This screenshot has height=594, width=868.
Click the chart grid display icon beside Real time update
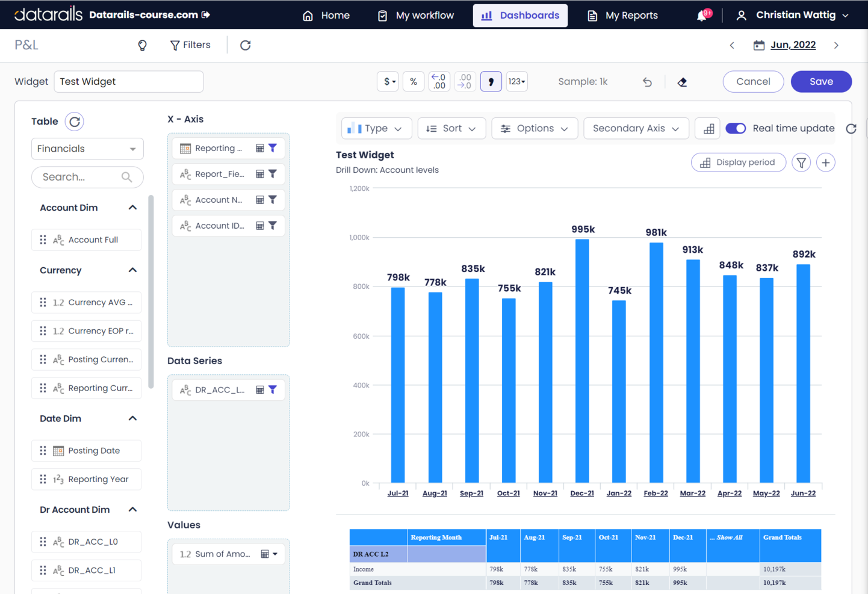point(707,128)
